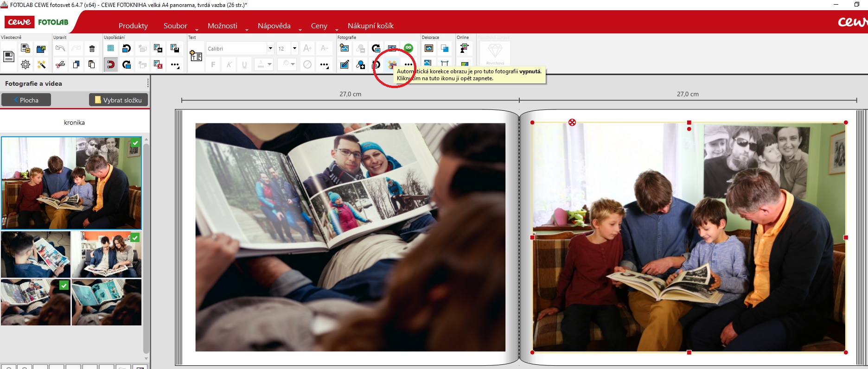The width and height of the screenshot is (868, 369).
Task: Click the Plocha back button
Action: 26,100
